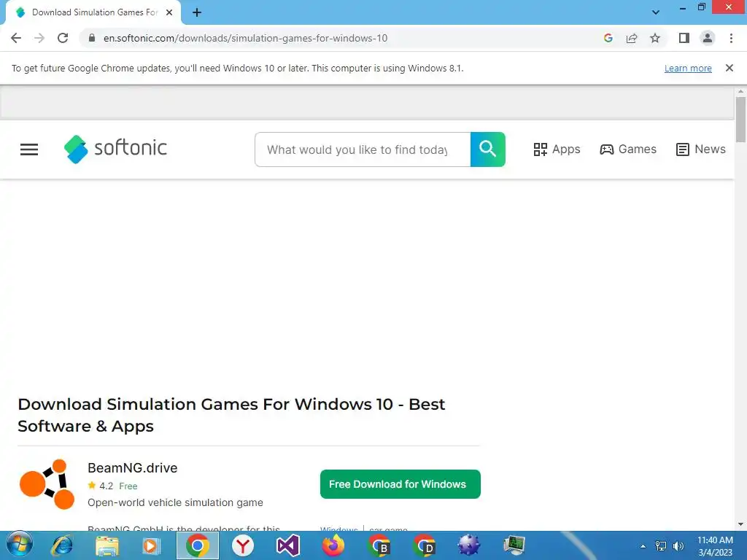Open Windows Start button
The image size is (747, 560).
pos(19,545)
